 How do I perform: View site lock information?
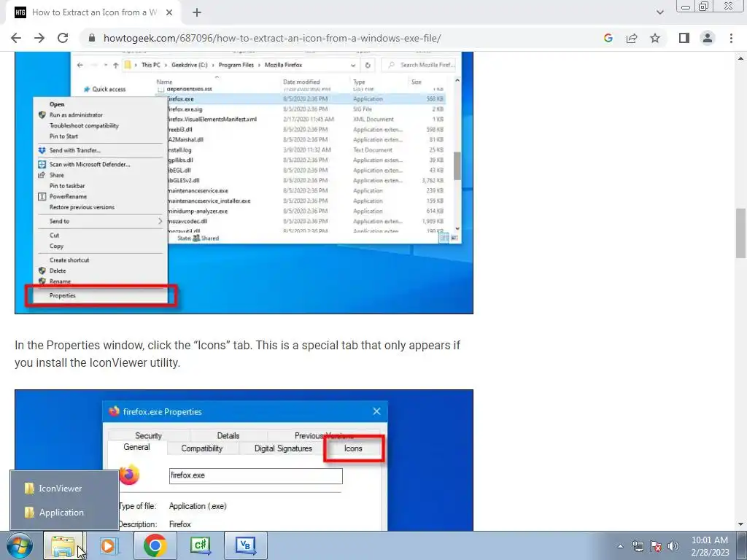point(92,38)
